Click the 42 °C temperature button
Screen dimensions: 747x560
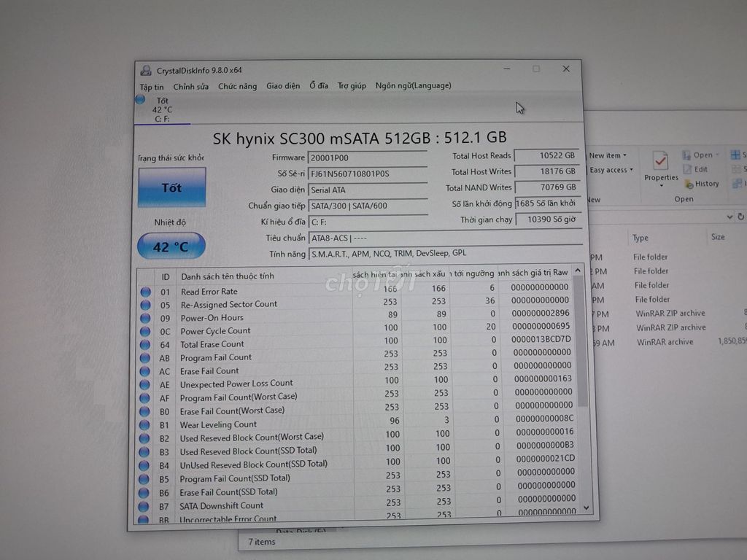pos(171,246)
